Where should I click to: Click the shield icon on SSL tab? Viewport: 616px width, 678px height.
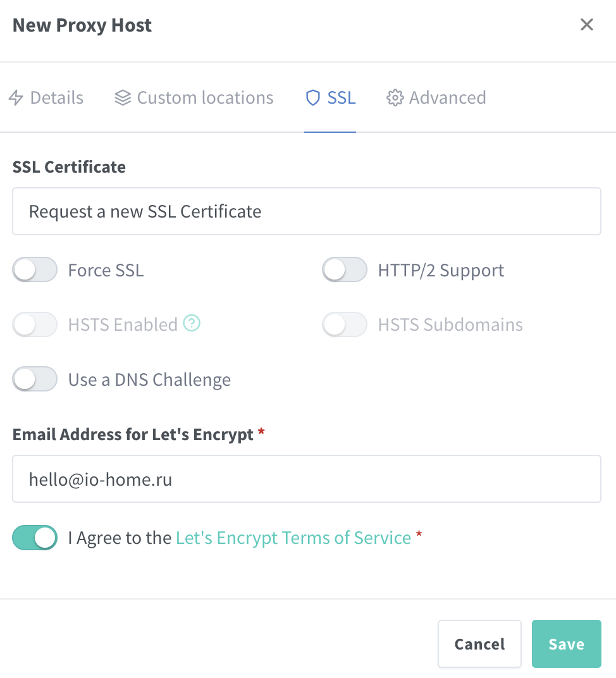coord(313,98)
